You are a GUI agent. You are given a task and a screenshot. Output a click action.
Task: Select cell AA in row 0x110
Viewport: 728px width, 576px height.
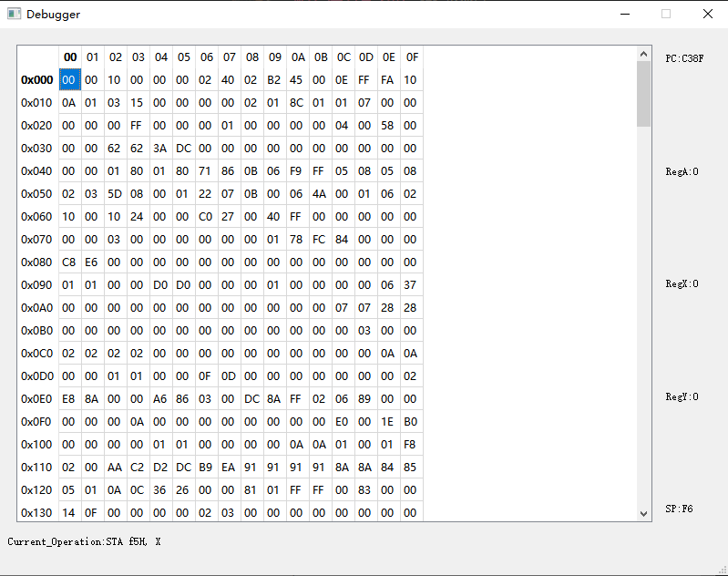116,467
